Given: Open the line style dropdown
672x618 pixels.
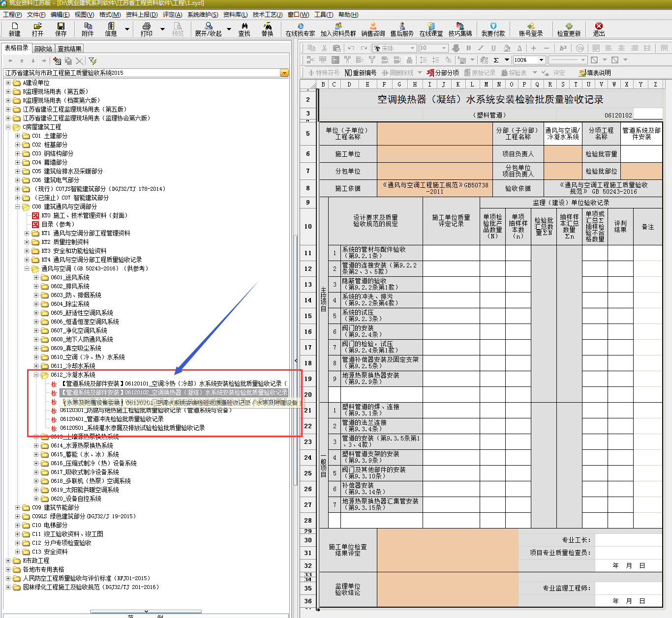Looking at the screenshot, I should pos(583,60).
